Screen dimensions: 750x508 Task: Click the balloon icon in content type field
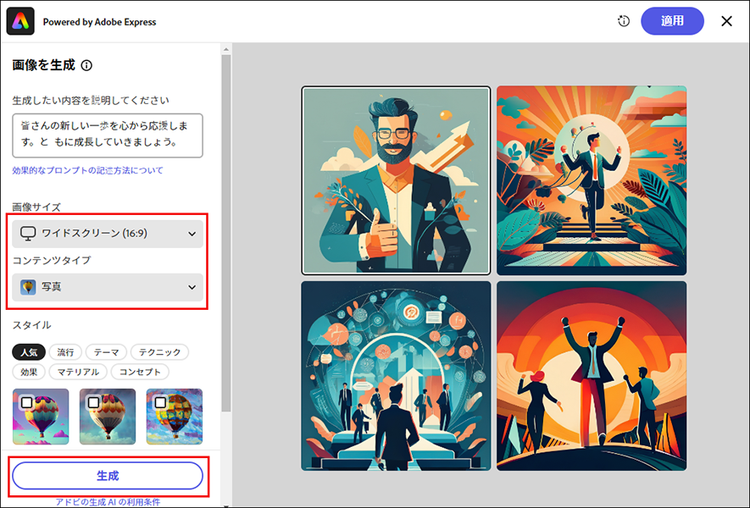28,288
